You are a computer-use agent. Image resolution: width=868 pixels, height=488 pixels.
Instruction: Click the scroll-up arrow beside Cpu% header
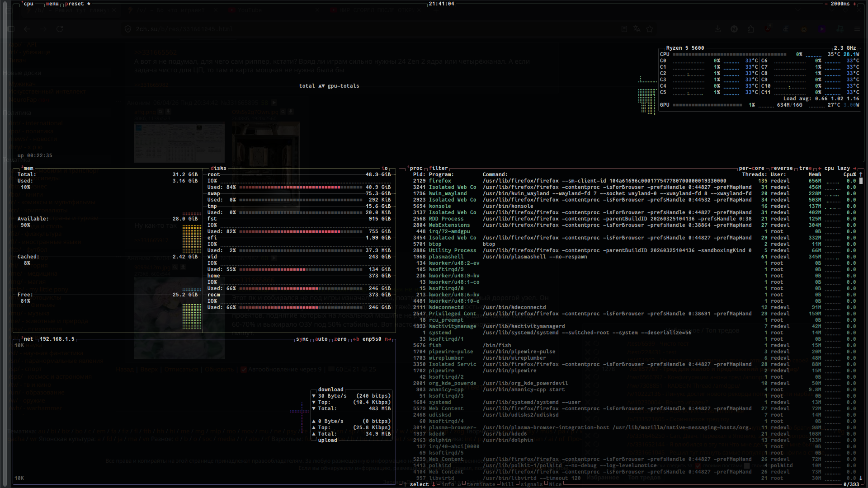coord(861,174)
